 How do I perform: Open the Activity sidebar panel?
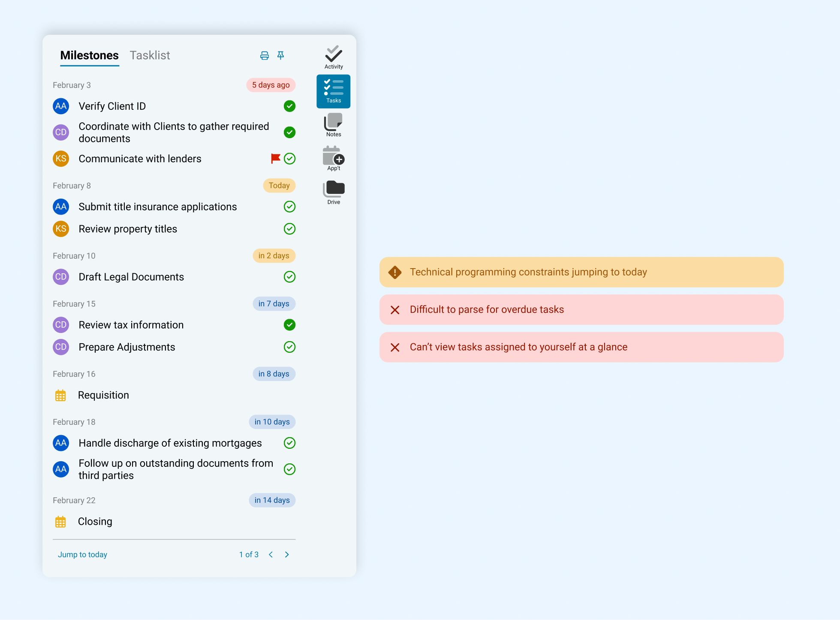334,57
